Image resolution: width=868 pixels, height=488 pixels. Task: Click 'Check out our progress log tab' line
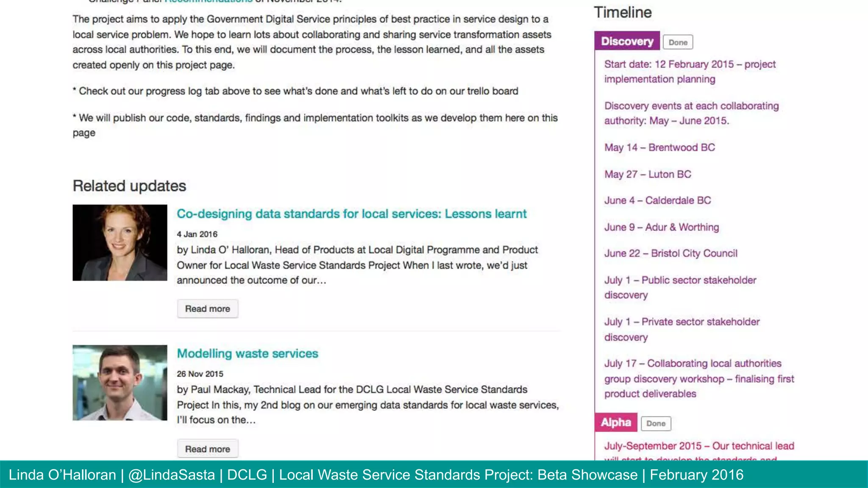click(x=295, y=91)
